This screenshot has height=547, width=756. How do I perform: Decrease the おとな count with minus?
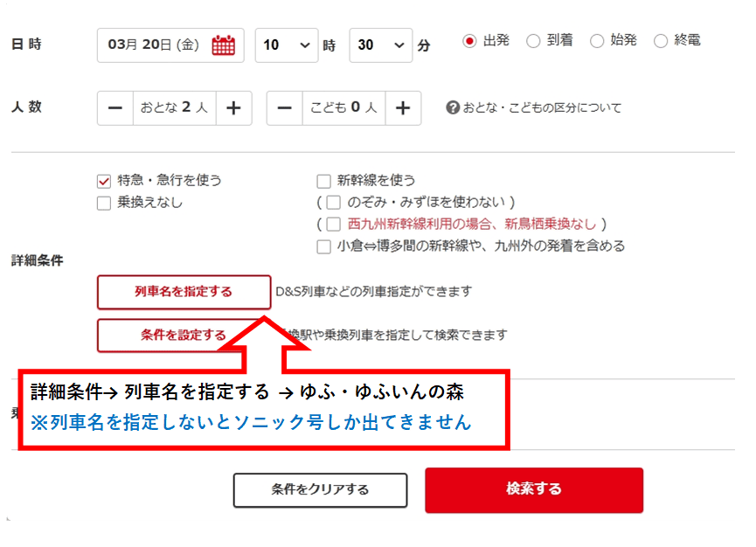115,108
